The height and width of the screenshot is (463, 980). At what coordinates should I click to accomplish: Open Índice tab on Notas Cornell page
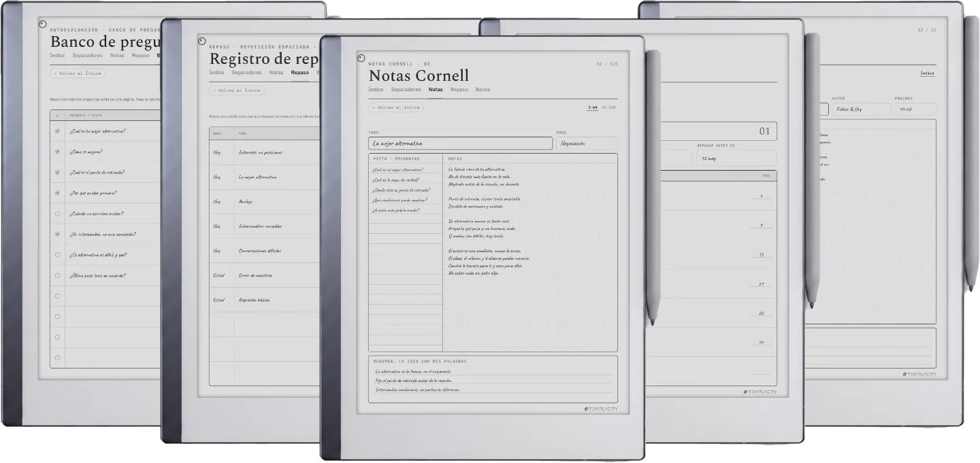376,90
